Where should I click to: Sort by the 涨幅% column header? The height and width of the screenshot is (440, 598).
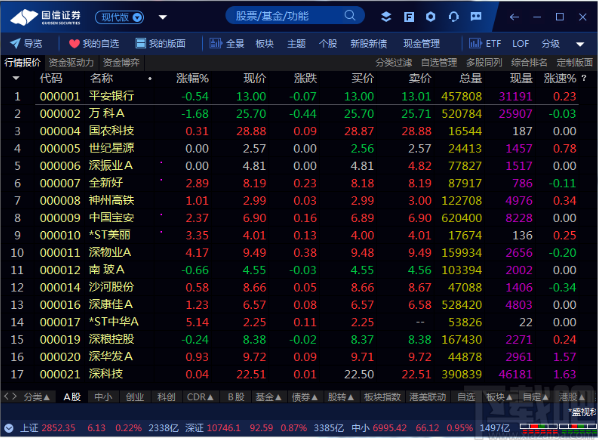click(192, 78)
